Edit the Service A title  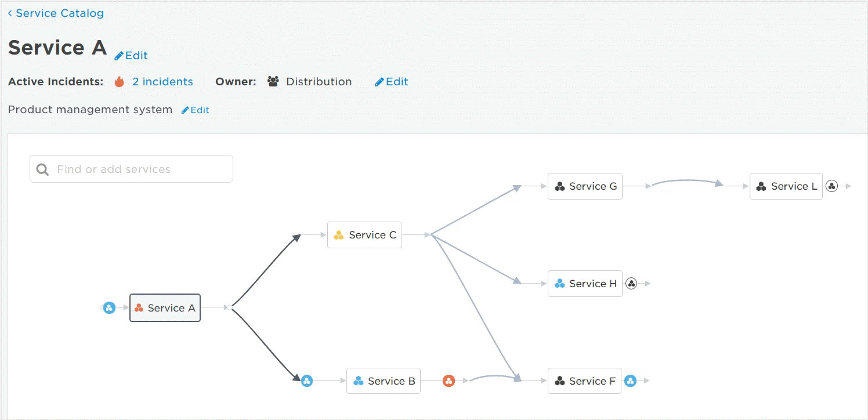click(131, 56)
